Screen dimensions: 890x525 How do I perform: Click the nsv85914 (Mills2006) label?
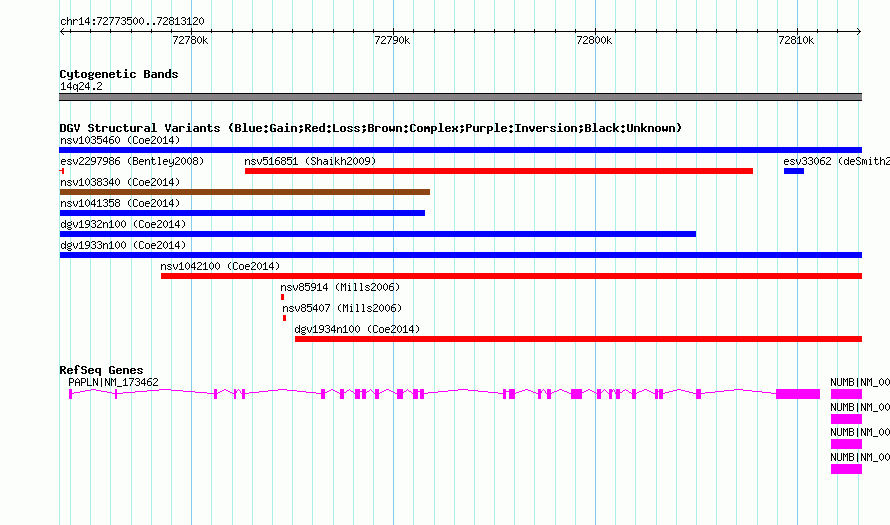(340, 287)
